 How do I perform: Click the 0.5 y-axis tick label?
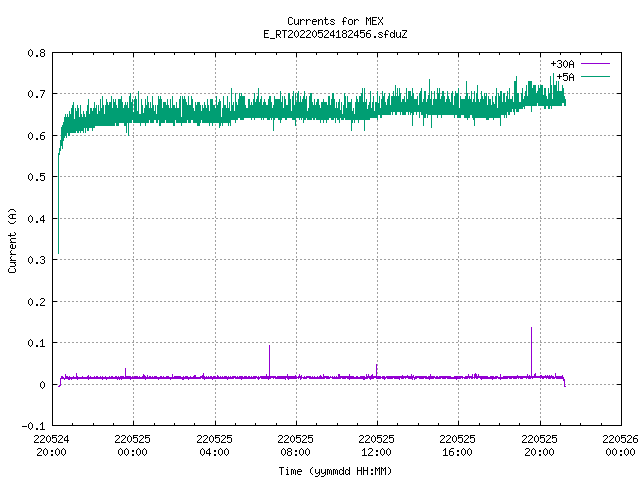point(36,177)
